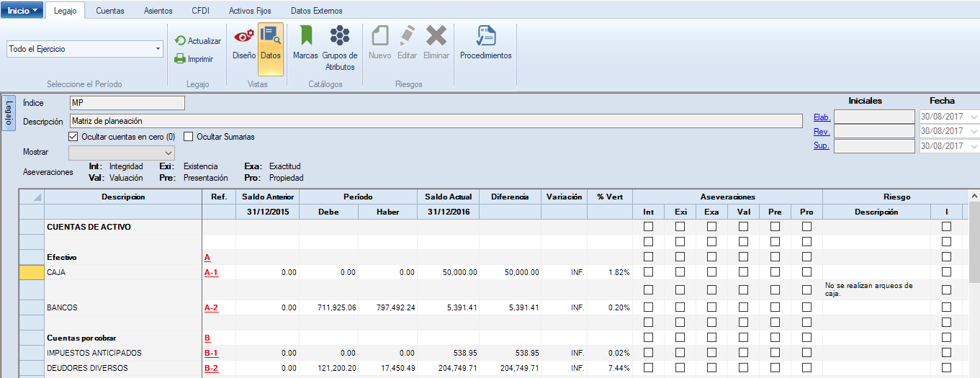Image resolution: width=980 pixels, height=378 pixels.
Task: Enable Ocultar Sumarias checkbox
Action: tap(189, 137)
